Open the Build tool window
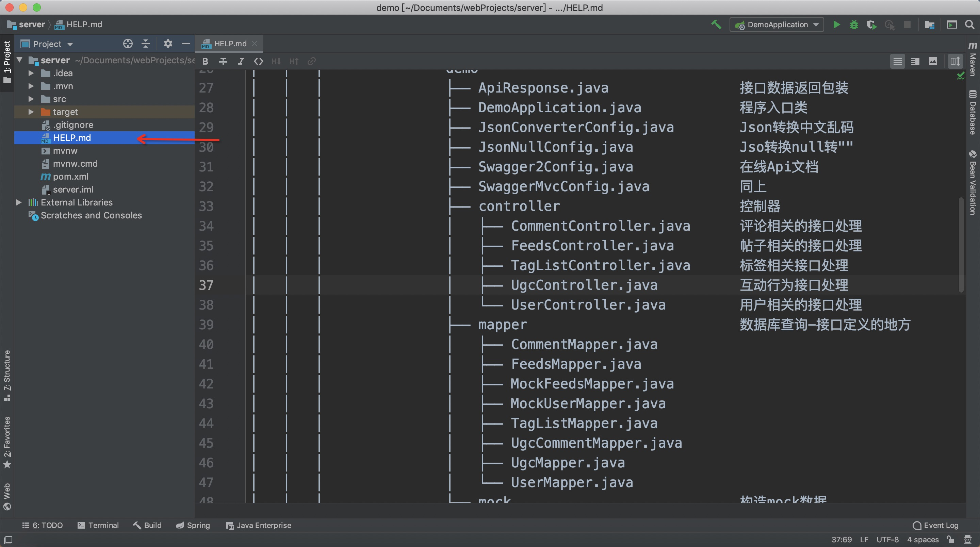The height and width of the screenshot is (547, 980). coord(147,525)
